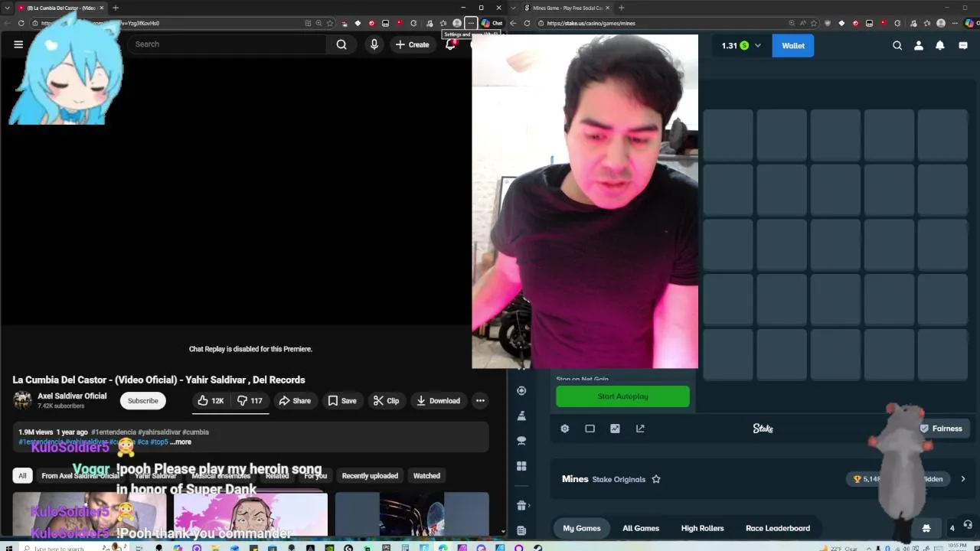
Task: Open Copilot Chat in browser toolbar
Action: (x=492, y=23)
